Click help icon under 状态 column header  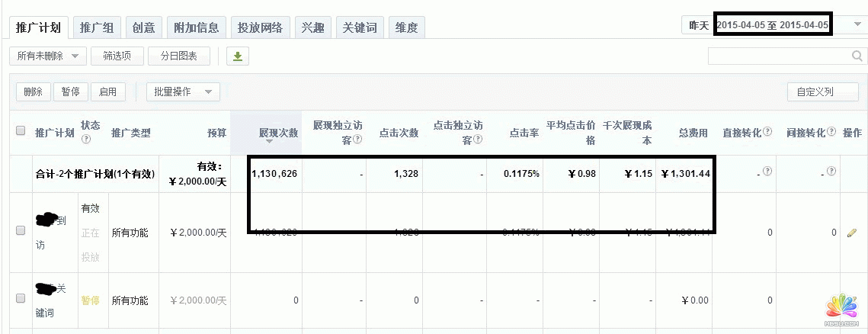click(x=86, y=140)
